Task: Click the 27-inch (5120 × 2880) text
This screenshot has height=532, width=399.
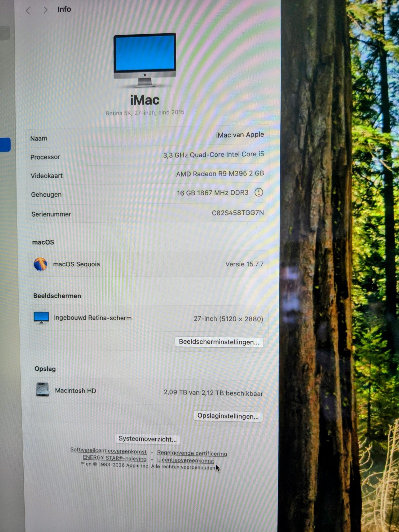Action: pos(228,319)
